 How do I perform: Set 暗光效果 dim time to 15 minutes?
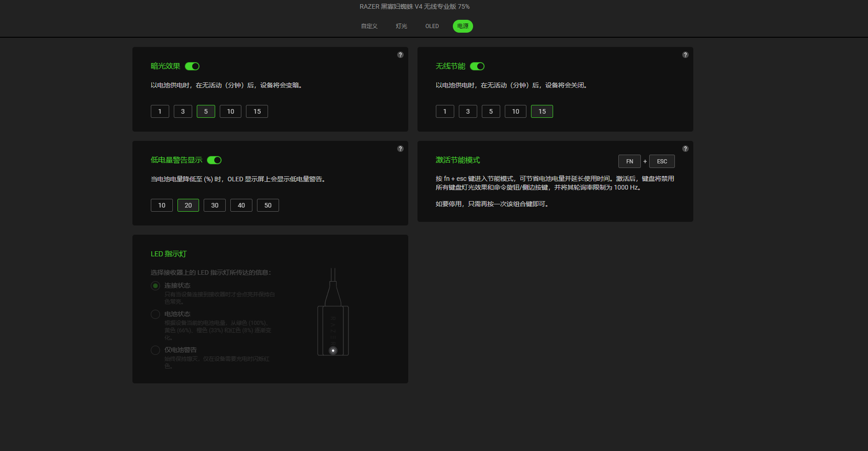pos(257,111)
